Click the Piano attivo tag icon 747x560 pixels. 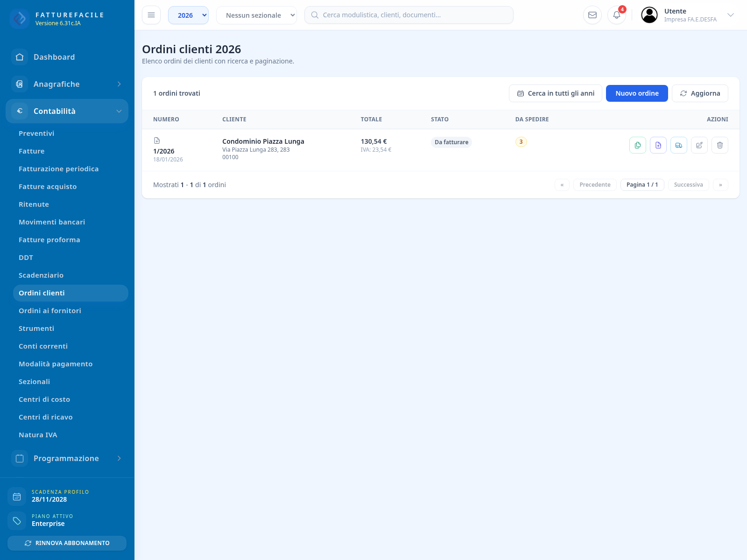click(x=17, y=521)
